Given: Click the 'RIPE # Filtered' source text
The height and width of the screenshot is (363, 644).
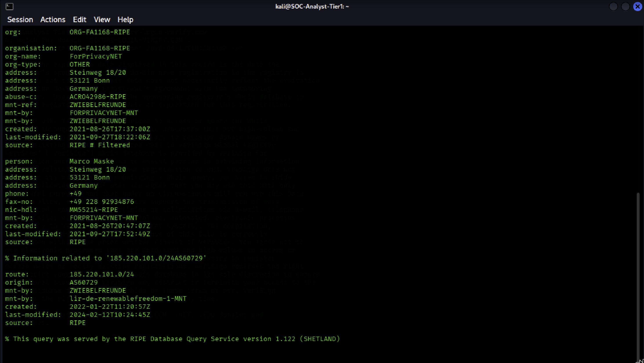Looking at the screenshot, I should 100,145.
